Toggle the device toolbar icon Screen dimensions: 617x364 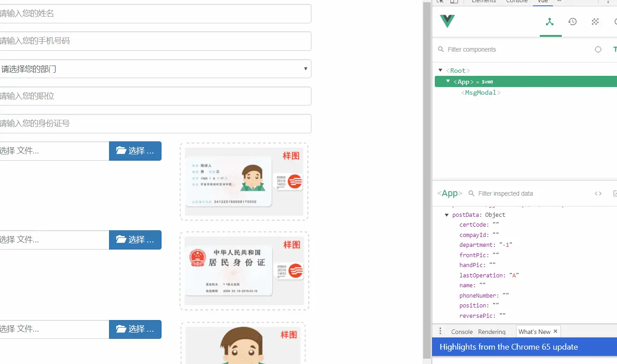pyautogui.click(x=454, y=1)
